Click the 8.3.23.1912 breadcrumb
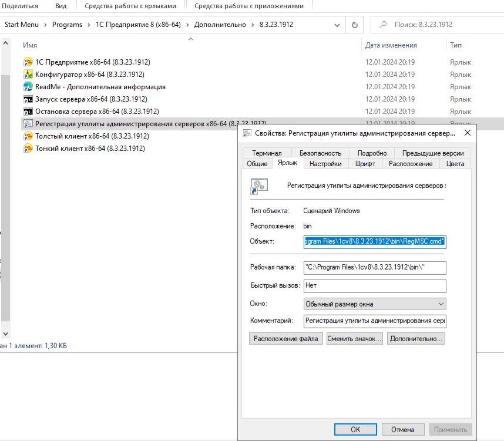 coord(277,25)
